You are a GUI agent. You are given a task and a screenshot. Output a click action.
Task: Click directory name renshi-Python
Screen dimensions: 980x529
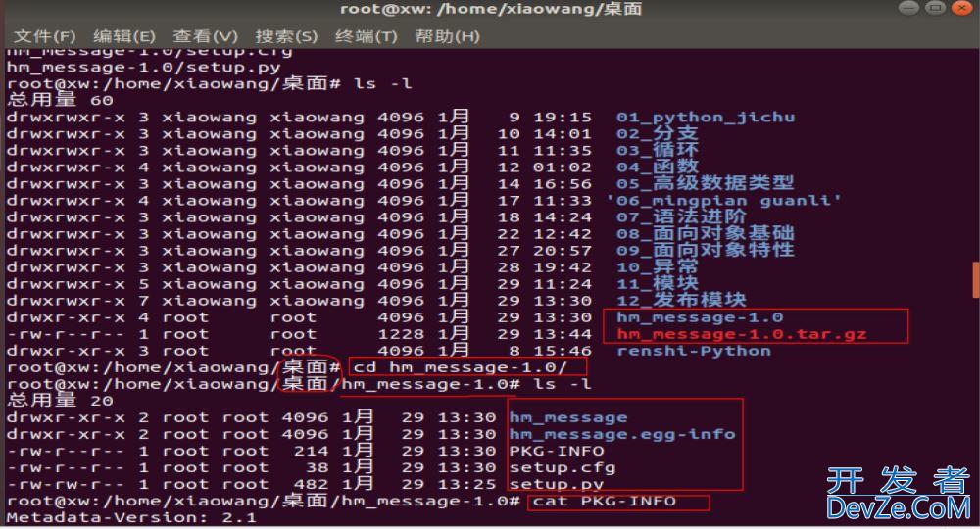click(694, 351)
